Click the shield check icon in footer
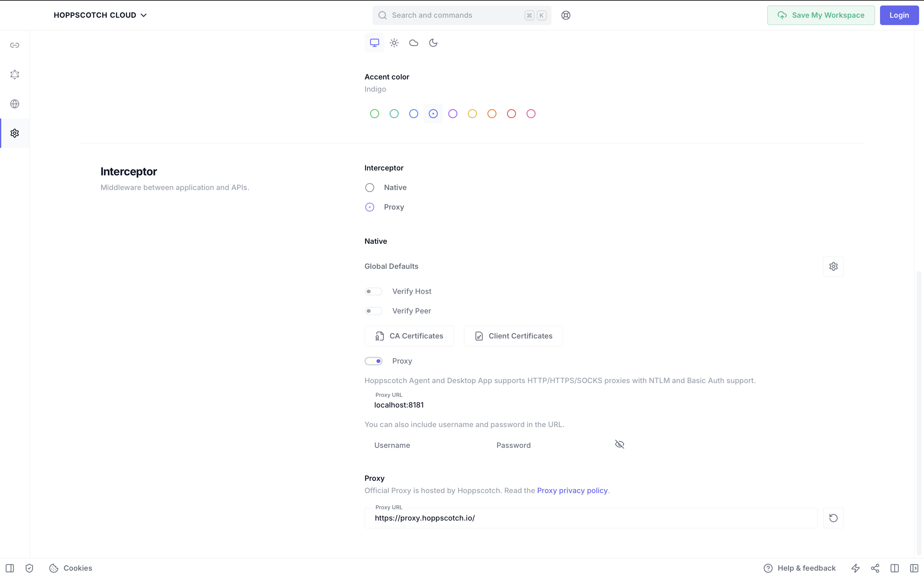Image resolution: width=924 pixels, height=578 pixels. tap(29, 568)
